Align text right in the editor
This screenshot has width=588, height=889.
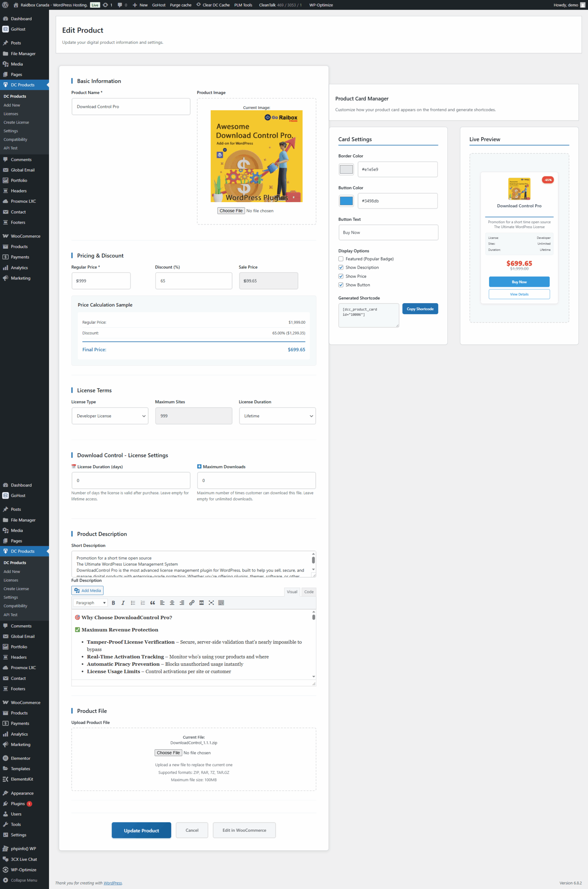[x=182, y=603]
